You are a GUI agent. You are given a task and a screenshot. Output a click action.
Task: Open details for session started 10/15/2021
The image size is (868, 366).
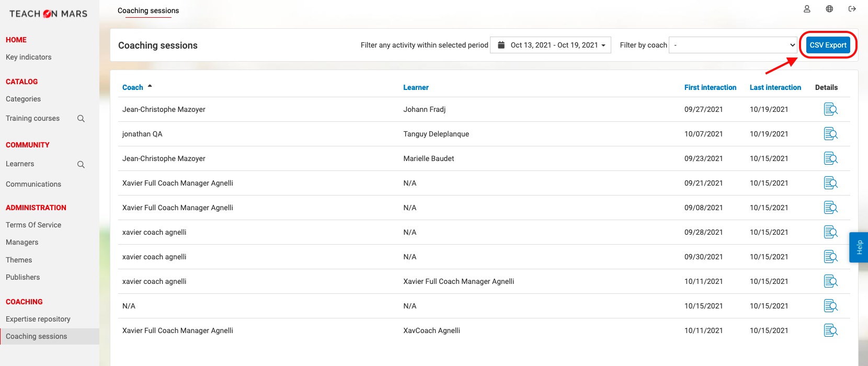coord(830,306)
